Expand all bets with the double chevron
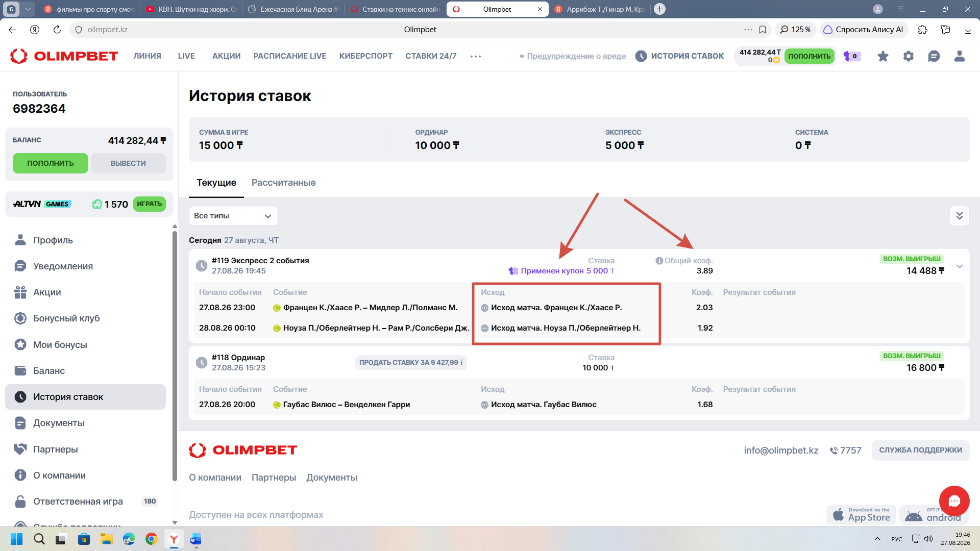This screenshot has width=980, height=551. 960,216
